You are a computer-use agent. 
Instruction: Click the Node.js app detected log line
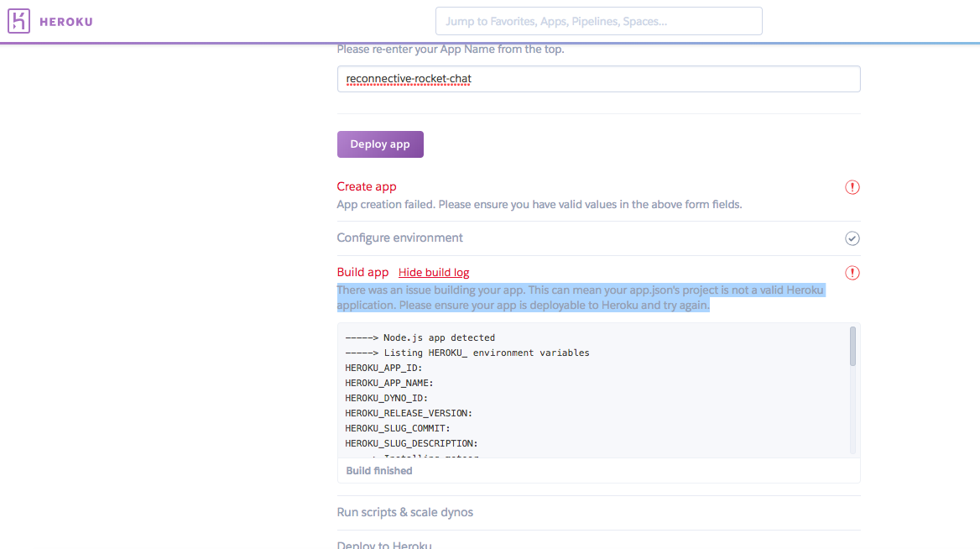[420, 337]
